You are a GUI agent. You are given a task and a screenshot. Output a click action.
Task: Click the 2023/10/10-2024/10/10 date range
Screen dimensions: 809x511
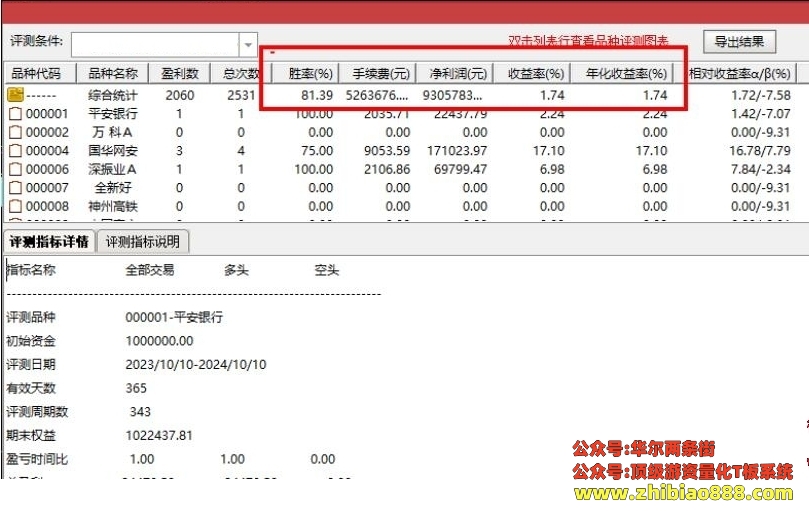[196, 364]
